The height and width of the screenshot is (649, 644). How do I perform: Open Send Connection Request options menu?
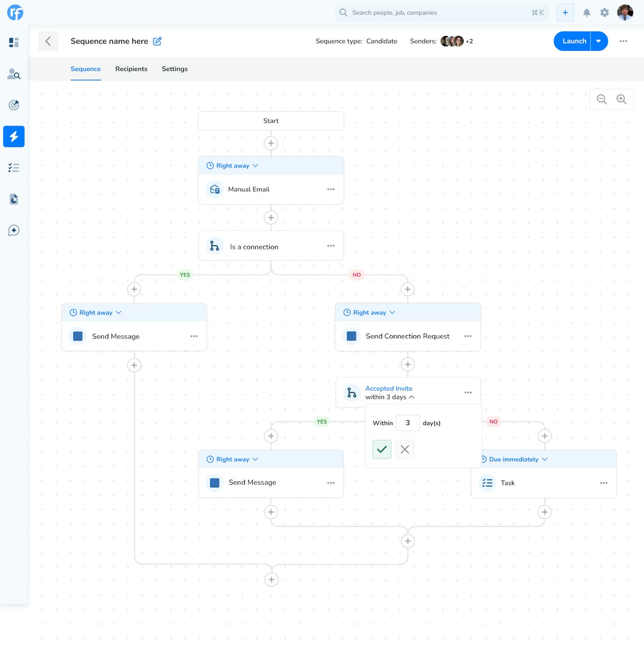(x=468, y=336)
